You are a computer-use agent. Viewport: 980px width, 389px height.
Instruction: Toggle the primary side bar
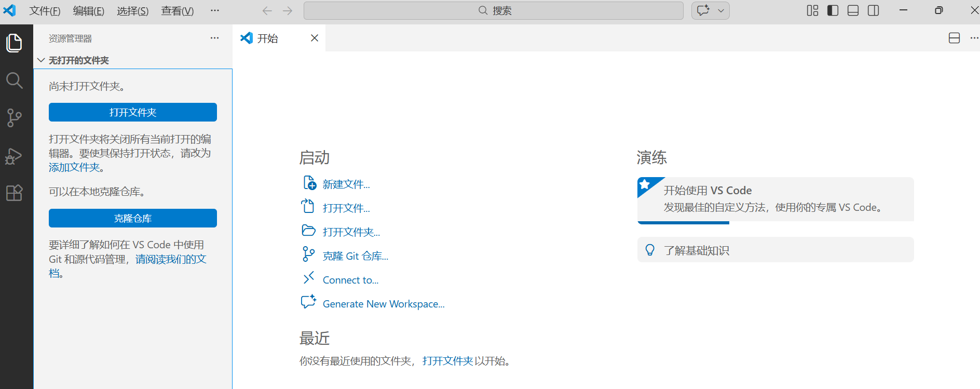[833, 10]
